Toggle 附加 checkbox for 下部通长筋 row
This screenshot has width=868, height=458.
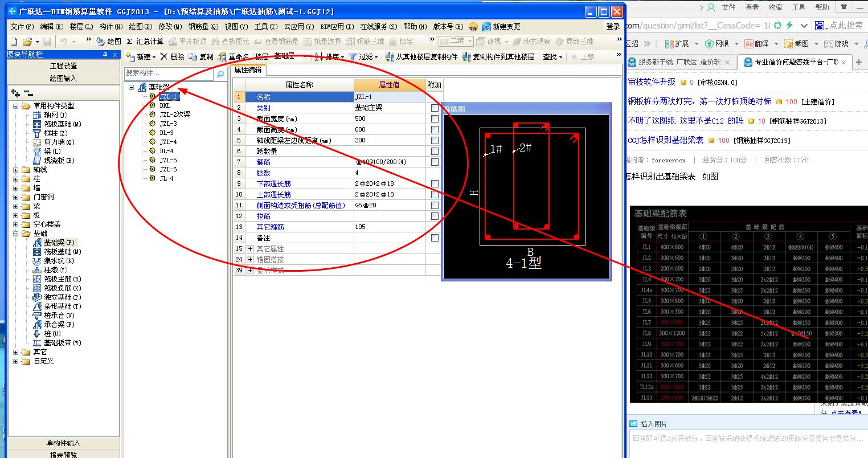tap(435, 183)
